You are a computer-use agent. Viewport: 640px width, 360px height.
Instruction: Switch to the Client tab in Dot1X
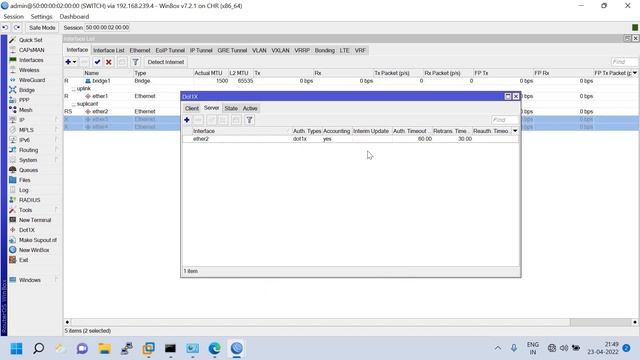pyautogui.click(x=191, y=108)
